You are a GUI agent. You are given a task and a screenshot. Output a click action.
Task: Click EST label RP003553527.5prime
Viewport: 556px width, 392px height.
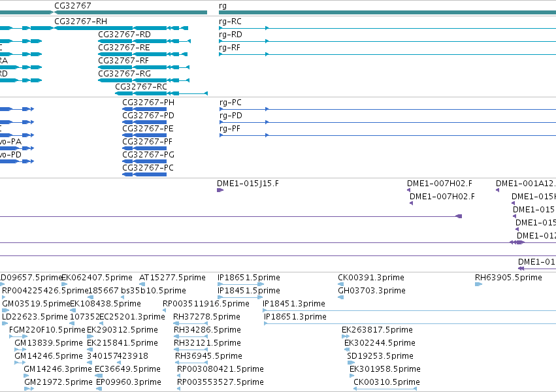coord(221,382)
